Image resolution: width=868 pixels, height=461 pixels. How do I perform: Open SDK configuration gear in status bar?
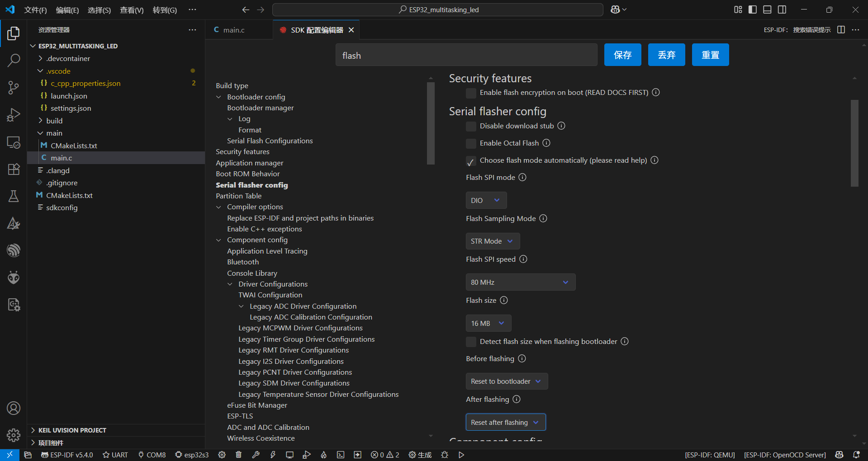click(222, 455)
